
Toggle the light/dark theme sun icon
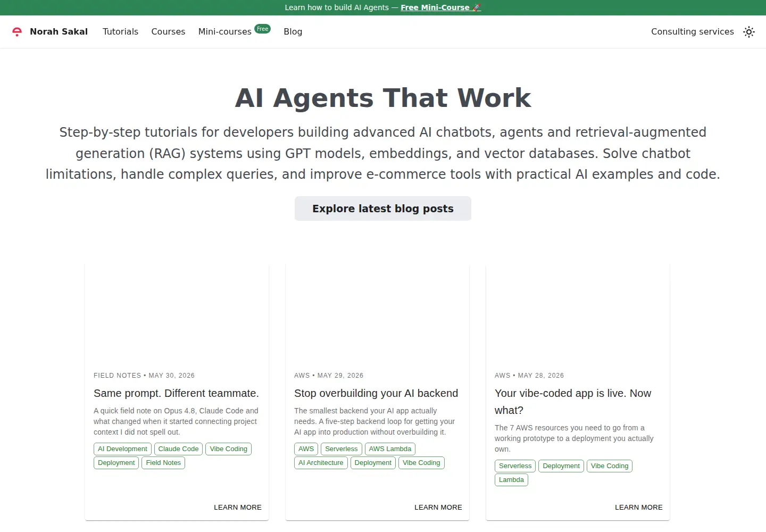pyautogui.click(x=749, y=32)
